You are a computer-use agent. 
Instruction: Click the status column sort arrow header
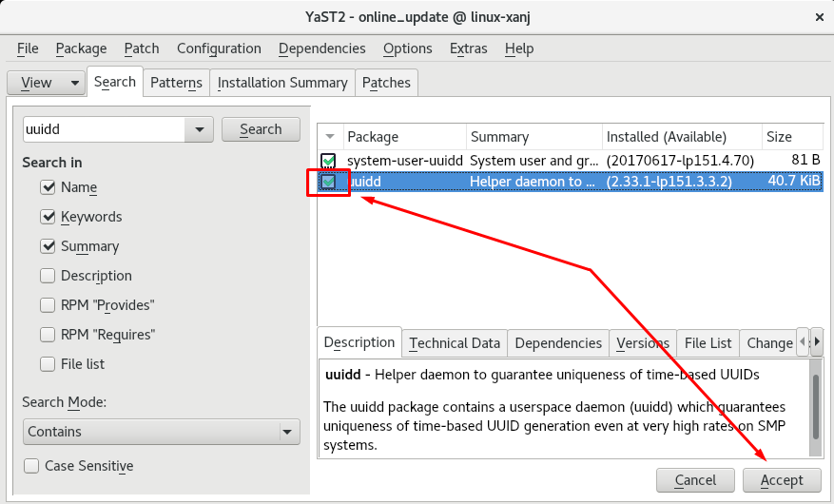click(x=330, y=137)
